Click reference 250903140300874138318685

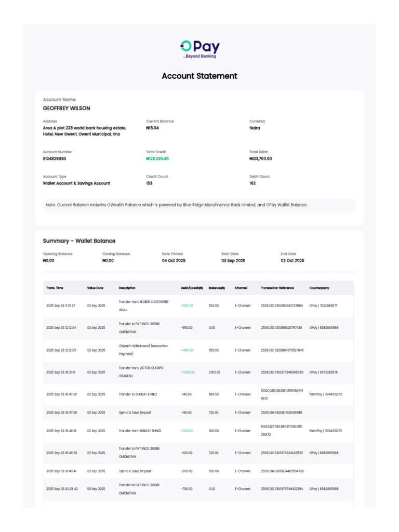click(281, 413)
